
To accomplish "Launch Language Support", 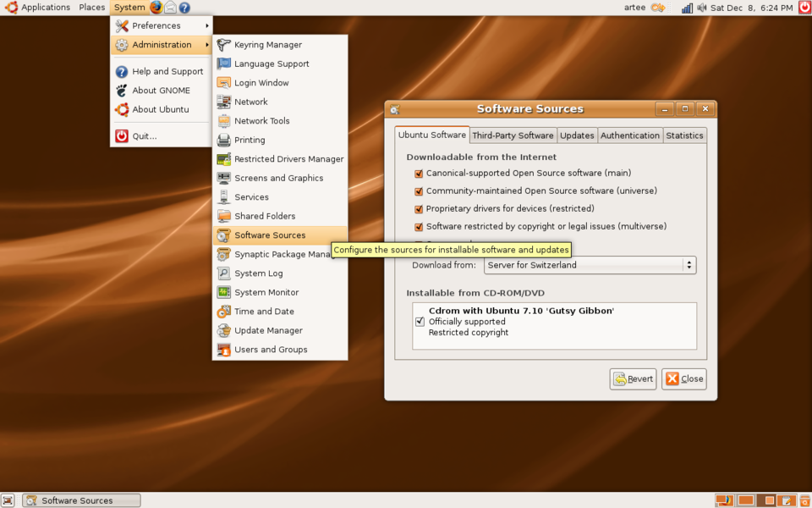I will click(x=280, y=63).
